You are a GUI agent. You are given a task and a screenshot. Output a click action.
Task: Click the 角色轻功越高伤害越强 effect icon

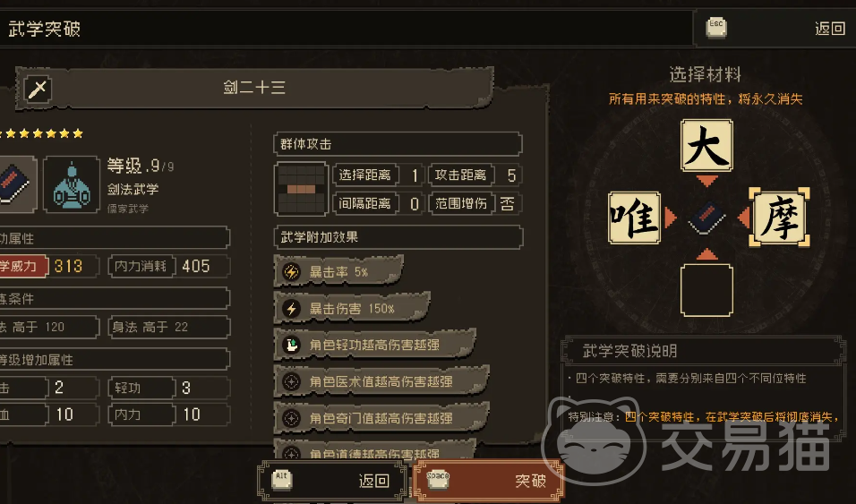(291, 345)
